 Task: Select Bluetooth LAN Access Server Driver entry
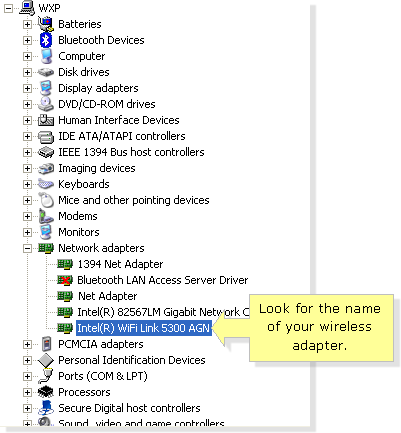point(163,280)
